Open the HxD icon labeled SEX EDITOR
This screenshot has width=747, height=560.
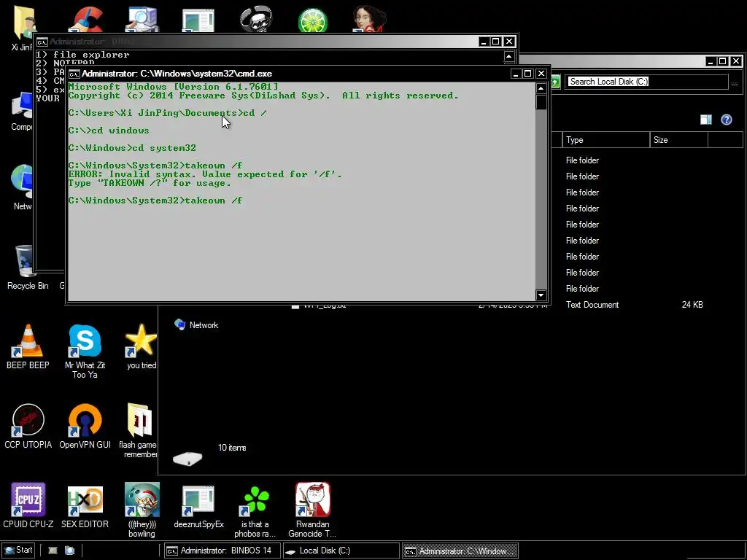[x=85, y=506]
